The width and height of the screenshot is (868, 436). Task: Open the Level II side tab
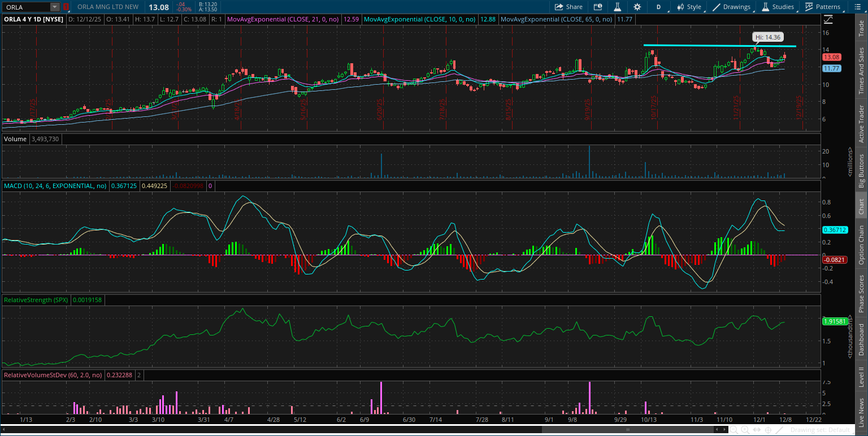pyautogui.click(x=861, y=377)
